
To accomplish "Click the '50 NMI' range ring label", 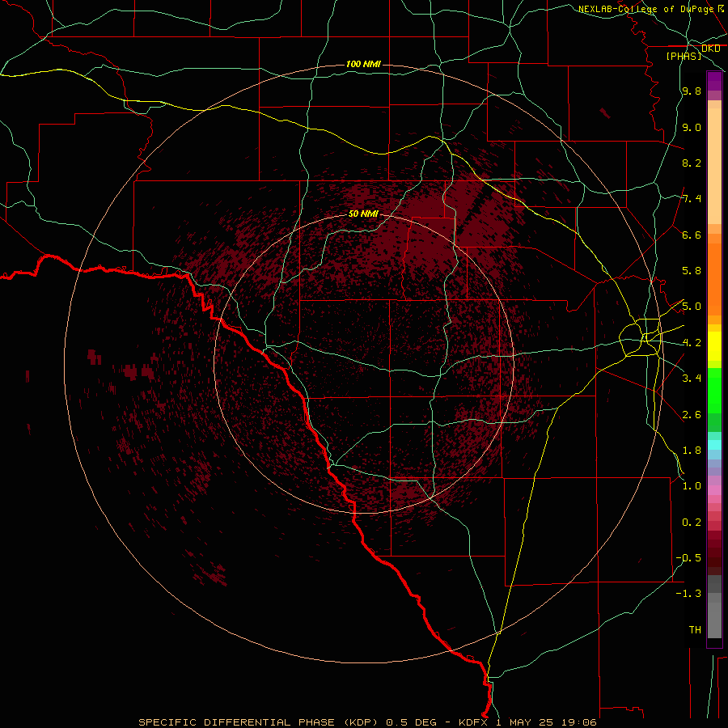I will tap(363, 214).
